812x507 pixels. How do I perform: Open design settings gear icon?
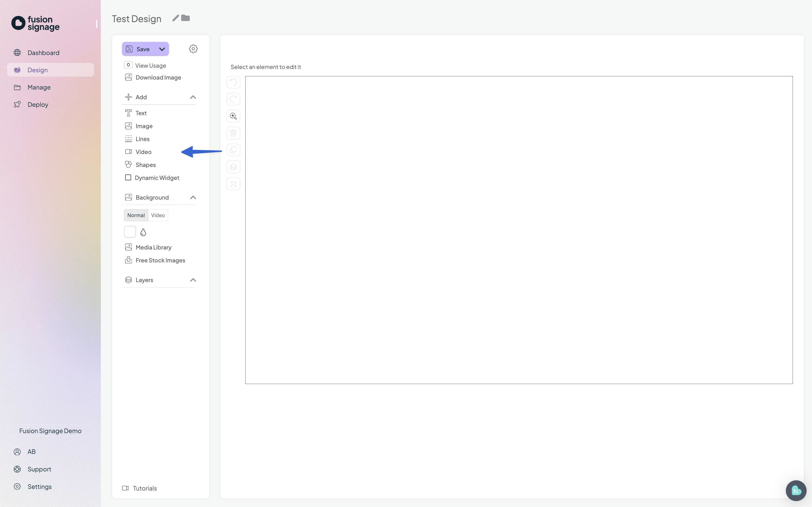[193, 49]
